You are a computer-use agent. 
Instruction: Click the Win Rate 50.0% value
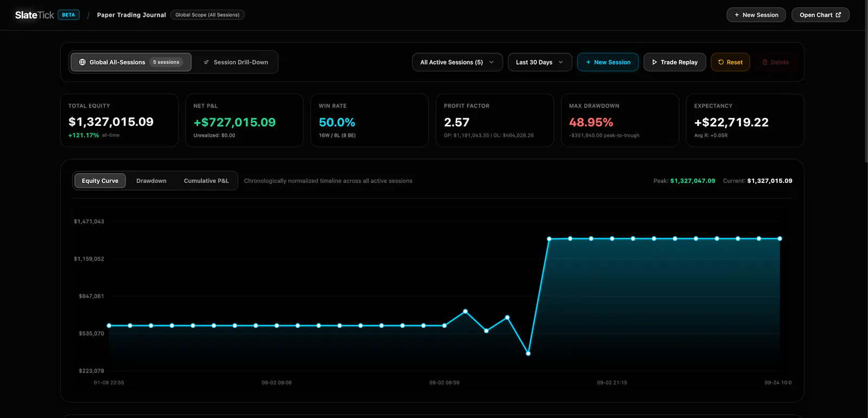337,122
